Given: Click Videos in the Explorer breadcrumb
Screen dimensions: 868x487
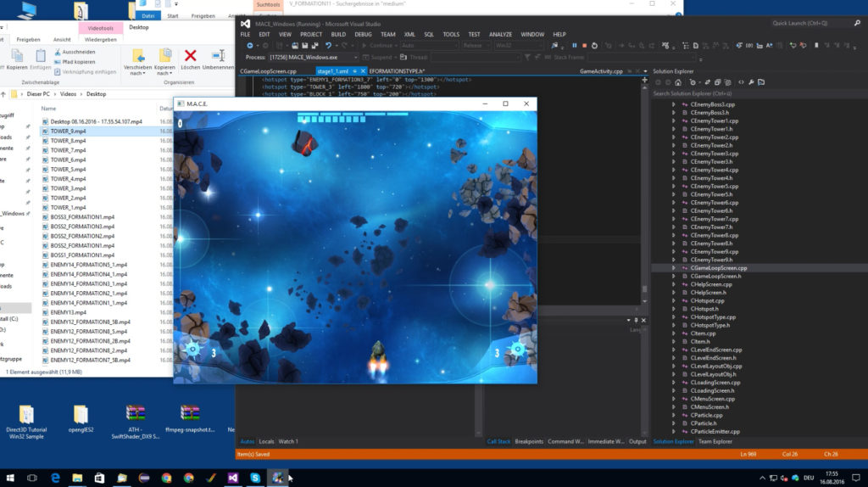Looking at the screenshot, I should coord(68,94).
